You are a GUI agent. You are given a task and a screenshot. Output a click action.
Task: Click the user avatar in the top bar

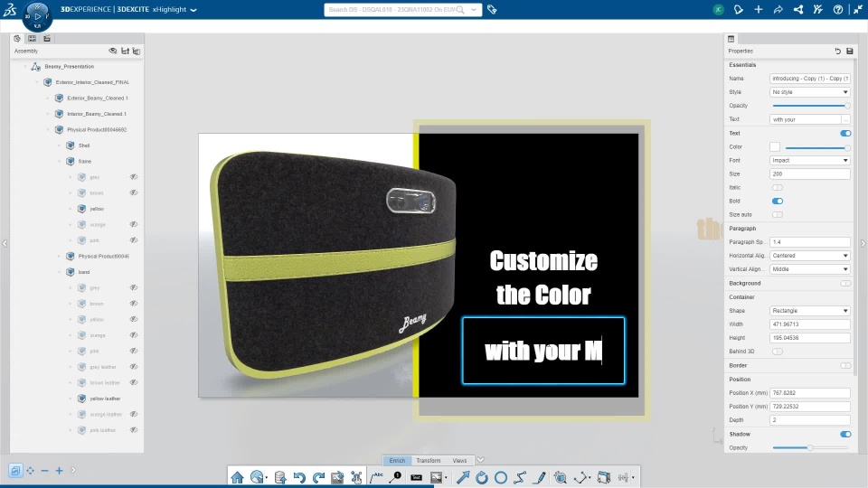coord(718,9)
